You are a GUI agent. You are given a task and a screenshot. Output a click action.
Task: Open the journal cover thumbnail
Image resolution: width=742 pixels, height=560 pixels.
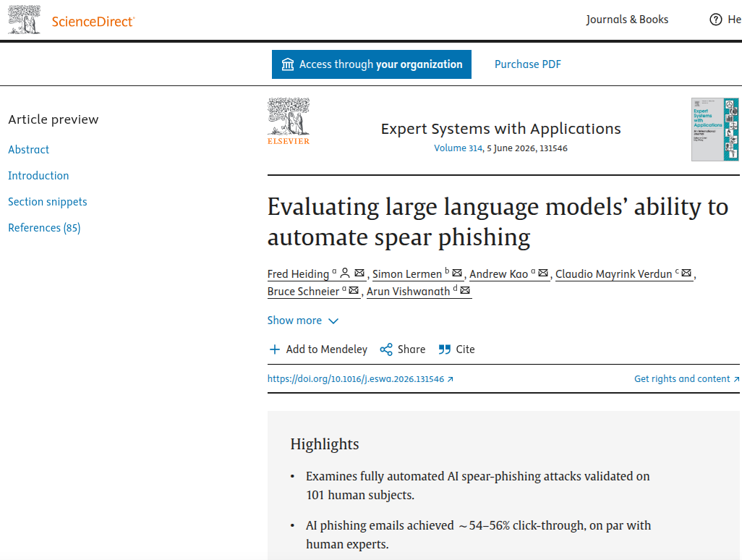click(x=715, y=129)
